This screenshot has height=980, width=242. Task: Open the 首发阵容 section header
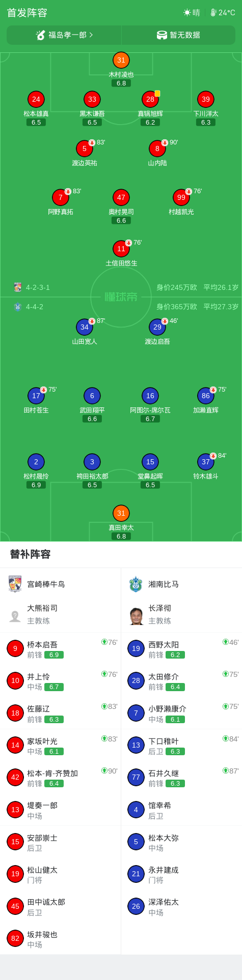click(x=27, y=13)
